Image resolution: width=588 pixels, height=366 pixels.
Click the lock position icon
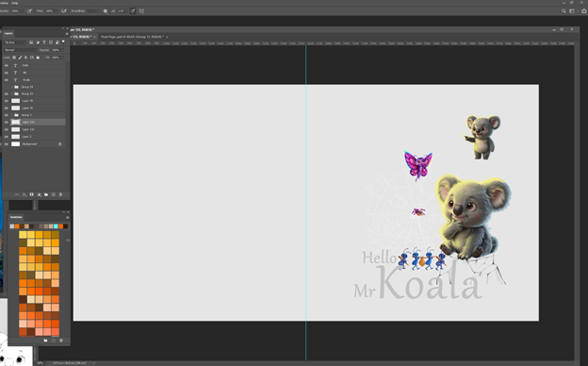click(25, 58)
